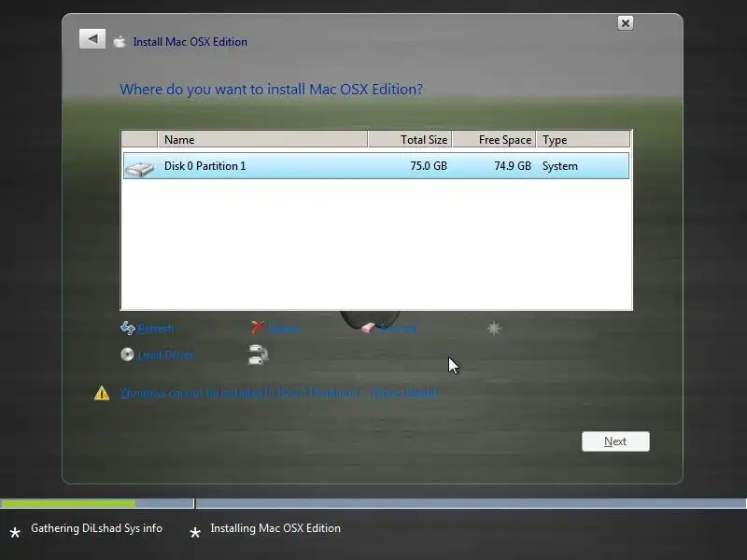Sort by the Total Size column header
Screen dimensions: 747x560
click(x=410, y=139)
